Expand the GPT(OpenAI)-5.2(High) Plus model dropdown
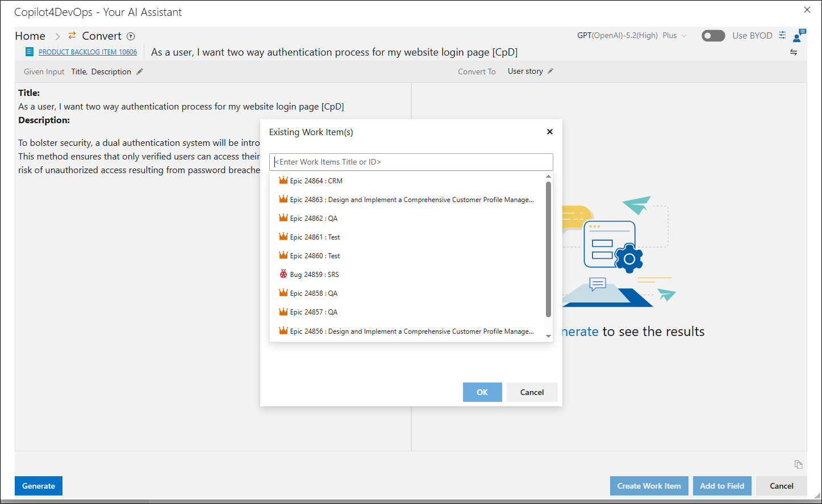The height and width of the screenshot is (504, 822). 632,35
